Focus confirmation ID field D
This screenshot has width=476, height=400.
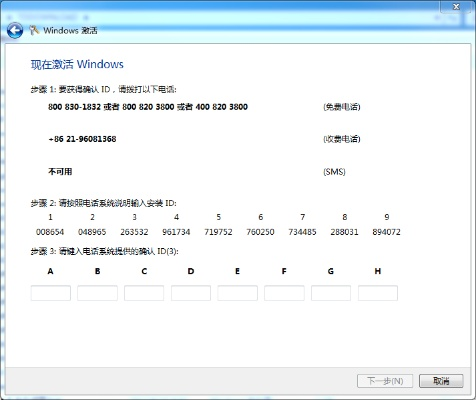tap(191, 293)
